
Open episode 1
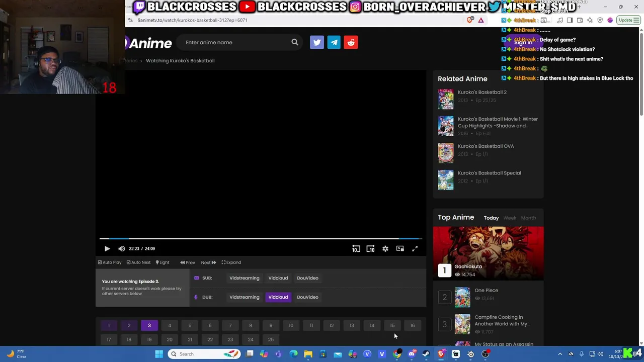click(x=109, y=325)
